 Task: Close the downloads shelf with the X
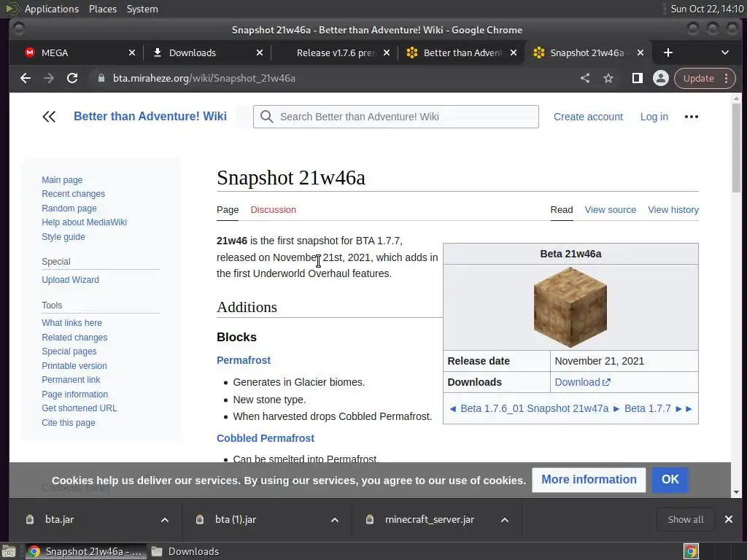click(729, 519)
